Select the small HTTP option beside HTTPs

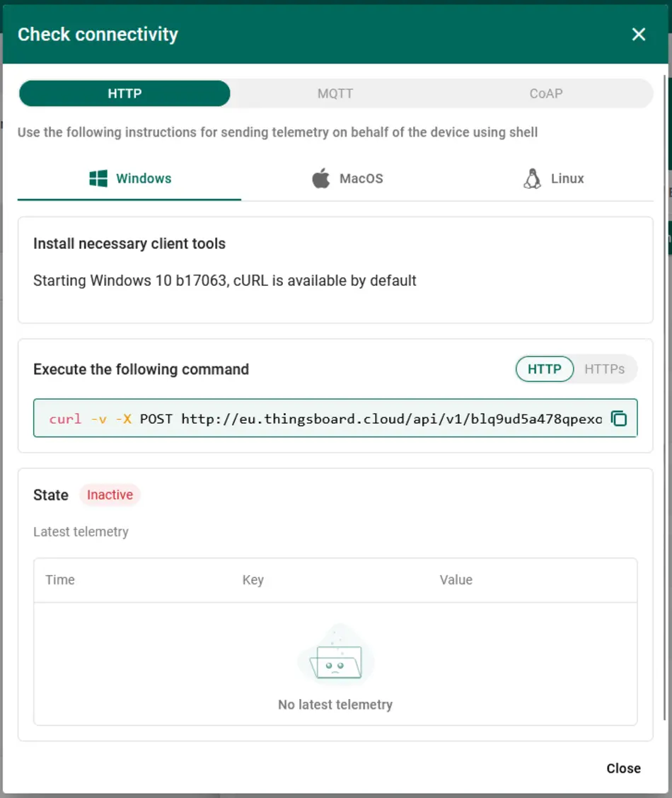coord(545,369)
